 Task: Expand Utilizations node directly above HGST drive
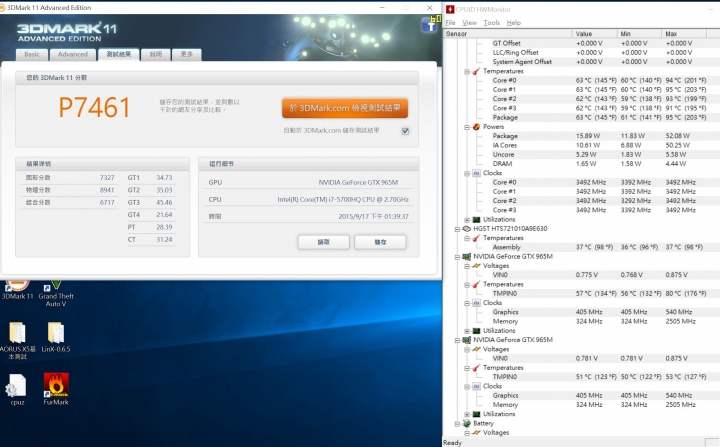[467, 220]
